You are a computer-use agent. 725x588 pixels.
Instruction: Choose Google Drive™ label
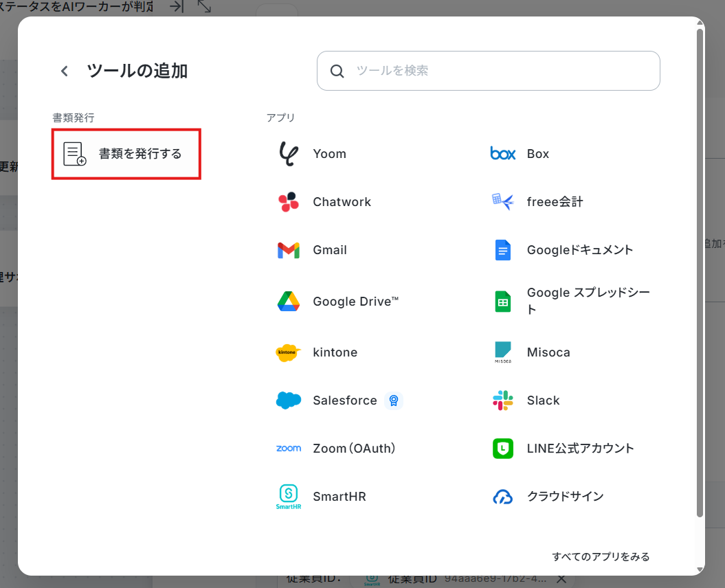pos(355,302)
